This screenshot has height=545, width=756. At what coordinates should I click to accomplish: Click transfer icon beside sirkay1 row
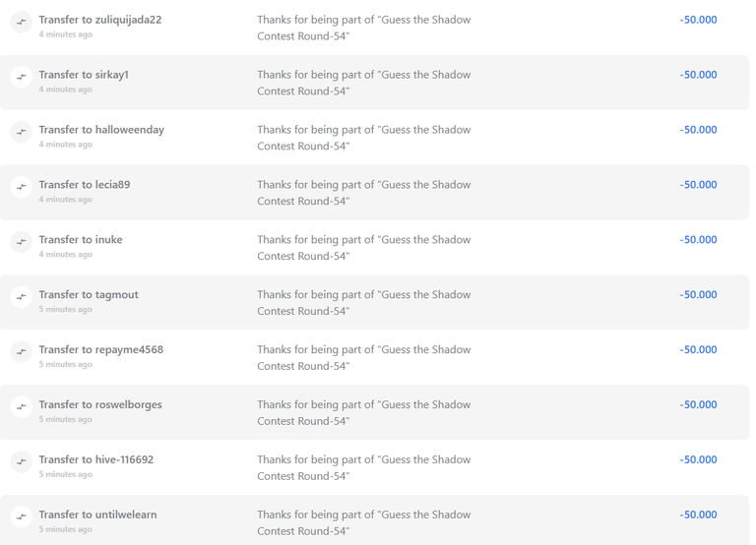pos(22,77)
